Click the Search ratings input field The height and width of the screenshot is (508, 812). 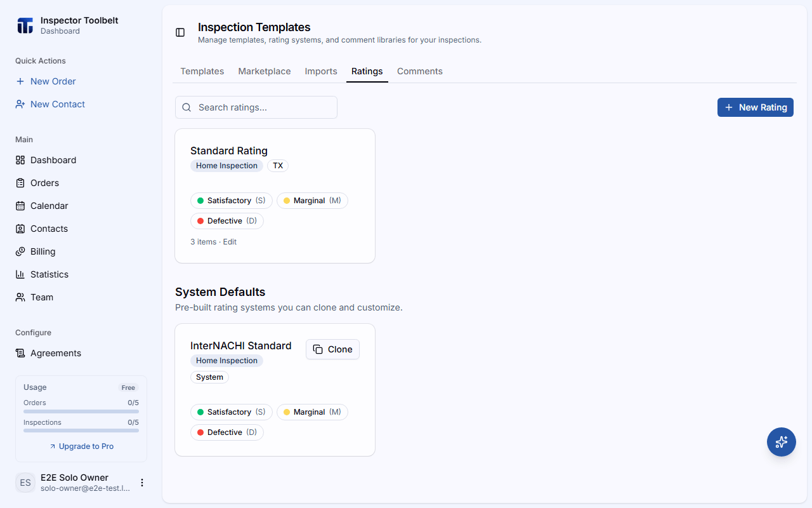[256, 107]
